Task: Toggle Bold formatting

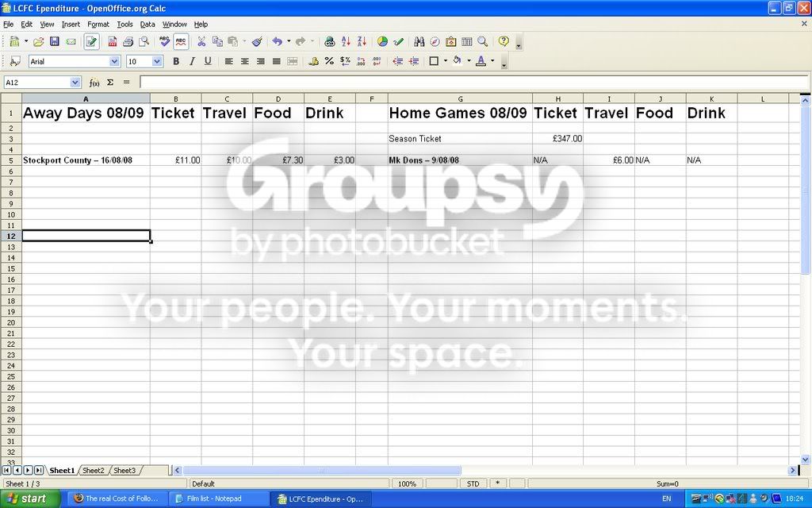Action: (176, 61)
